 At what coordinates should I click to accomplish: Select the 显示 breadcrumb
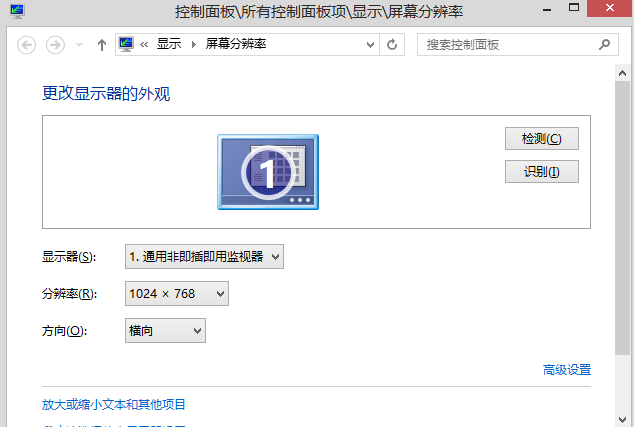(169, 44)
